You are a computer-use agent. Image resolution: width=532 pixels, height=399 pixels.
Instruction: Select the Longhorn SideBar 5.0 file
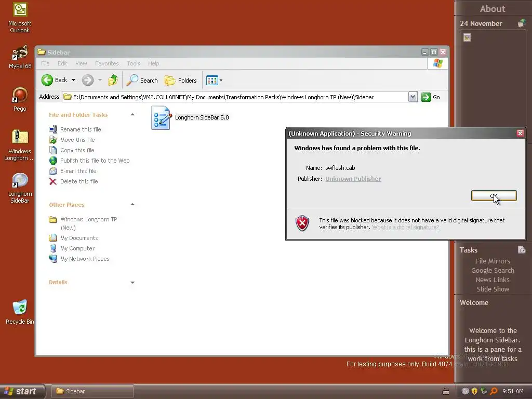[x=190, y=117]
